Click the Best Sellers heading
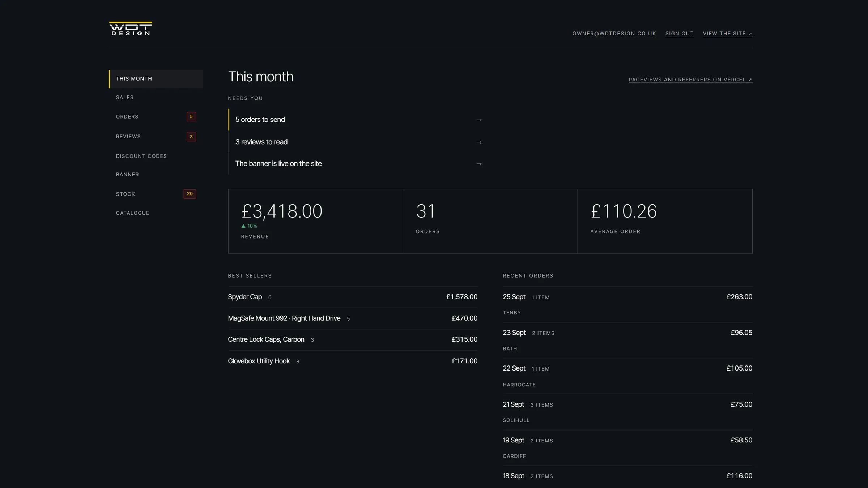 (x=250, y=276)
